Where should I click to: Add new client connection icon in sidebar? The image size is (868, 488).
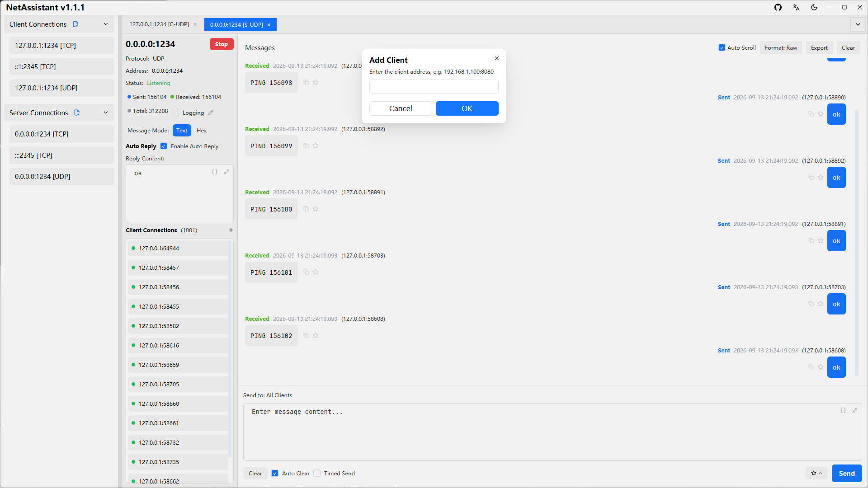pos(75,24)
